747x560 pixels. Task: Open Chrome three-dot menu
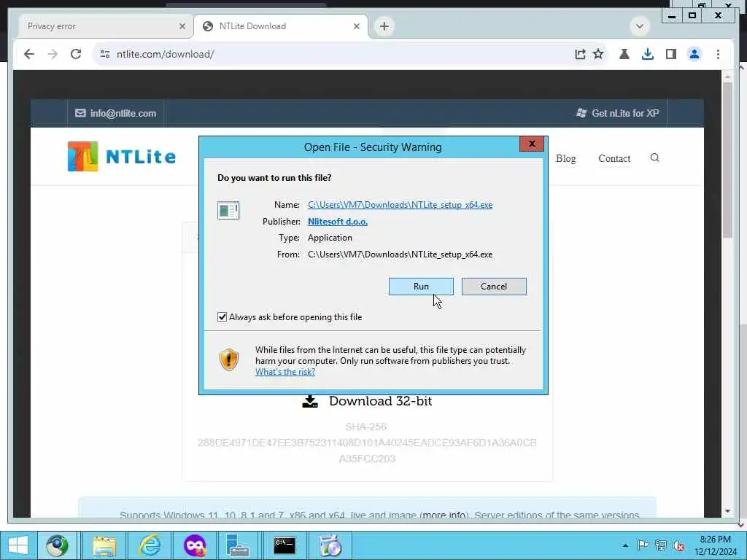coord(718,54)
